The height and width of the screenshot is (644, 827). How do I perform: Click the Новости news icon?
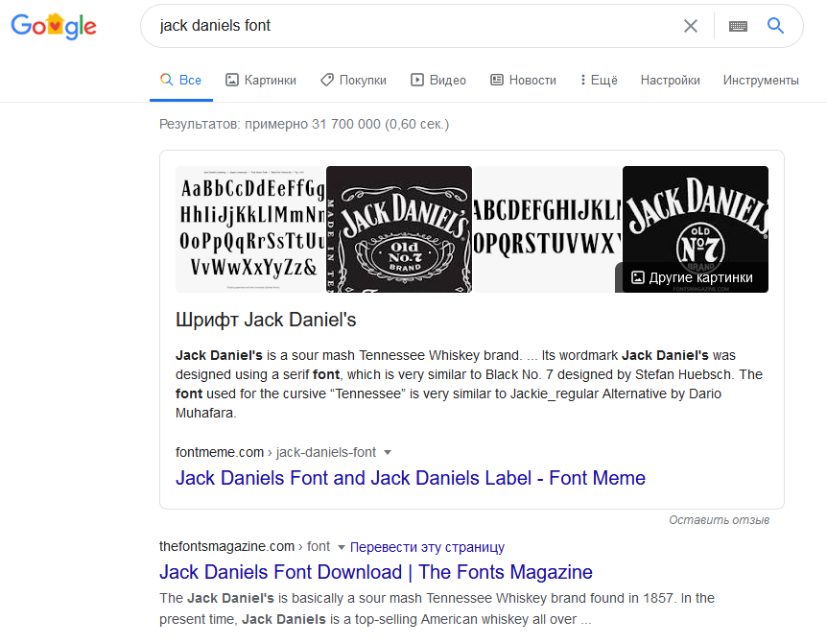[498, 80]
